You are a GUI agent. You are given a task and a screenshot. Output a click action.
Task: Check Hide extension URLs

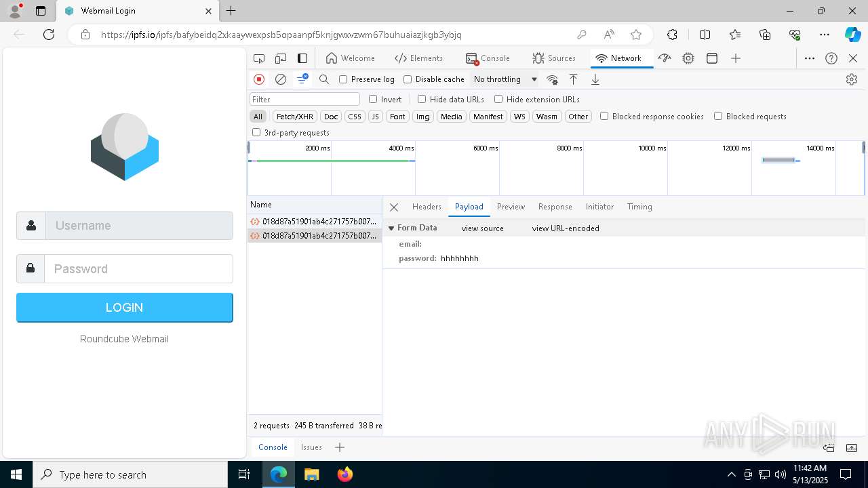[498, 99]
